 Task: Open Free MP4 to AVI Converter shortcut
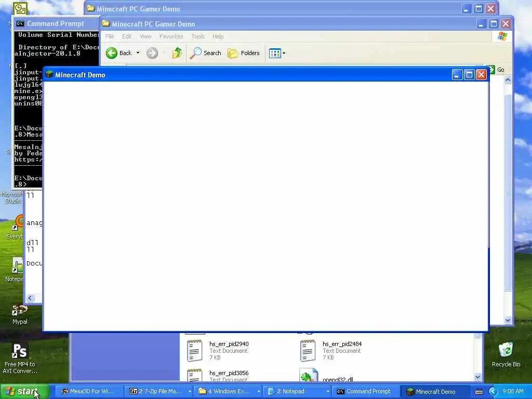[x=20, y=358]
